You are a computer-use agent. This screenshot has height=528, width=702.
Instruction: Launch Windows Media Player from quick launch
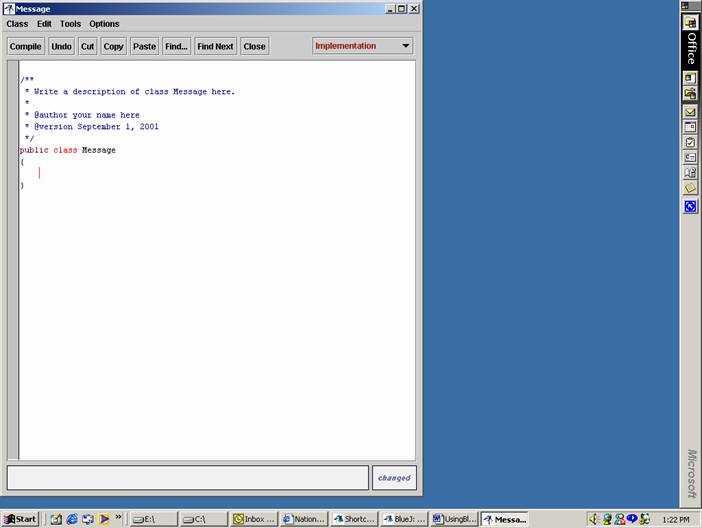tap(104, 519)
